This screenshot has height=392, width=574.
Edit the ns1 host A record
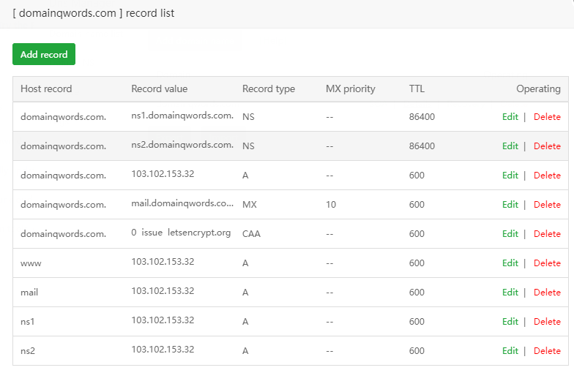pos(510,322)
